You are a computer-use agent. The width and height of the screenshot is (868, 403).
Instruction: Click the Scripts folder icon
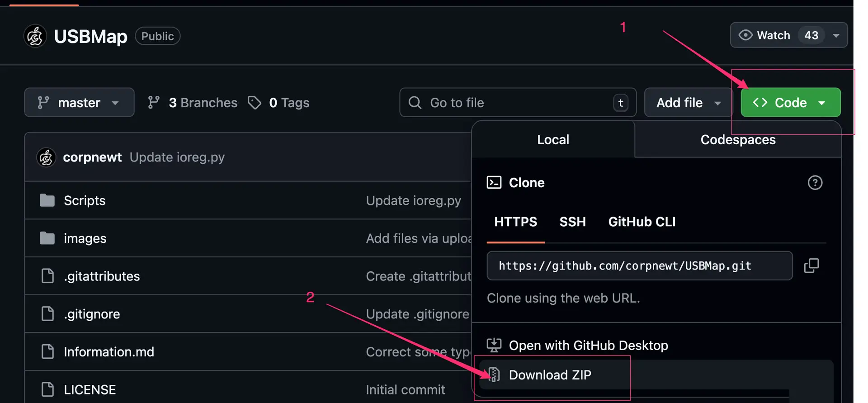tap(47, 200)
